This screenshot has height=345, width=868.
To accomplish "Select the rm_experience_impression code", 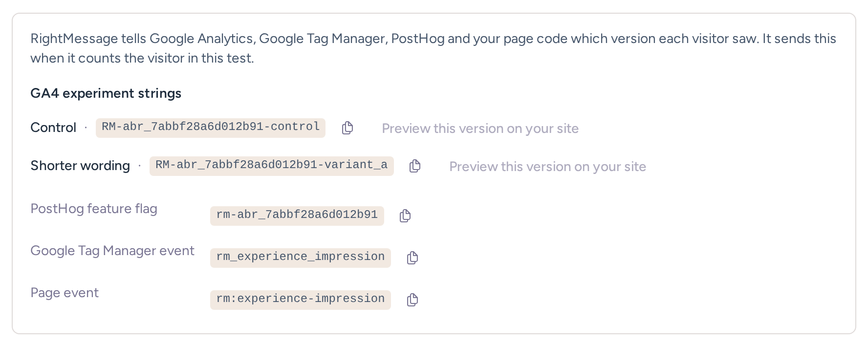I will [301, 258].
